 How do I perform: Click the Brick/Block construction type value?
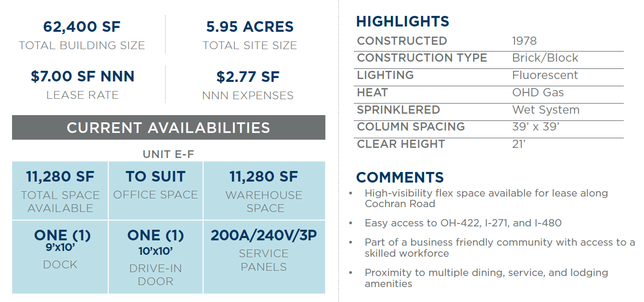click(545, 58)
